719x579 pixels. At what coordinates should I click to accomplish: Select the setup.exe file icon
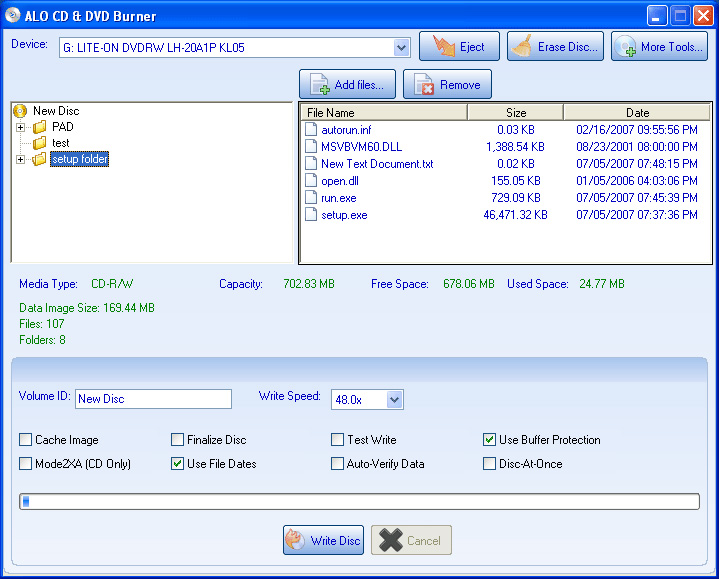311,215
